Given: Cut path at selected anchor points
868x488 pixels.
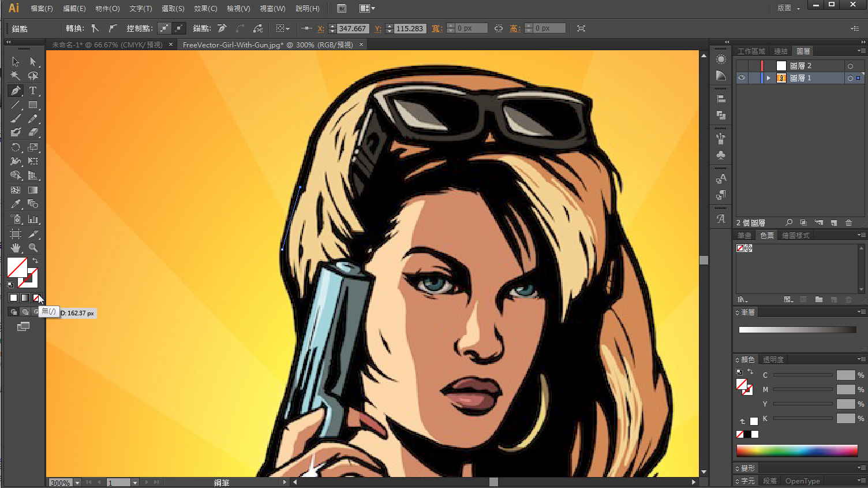Looking at the screenshot, I should [257, 28].
